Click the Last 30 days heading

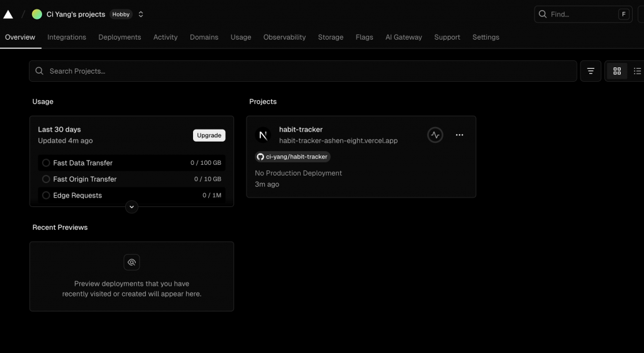click(60, 130)
